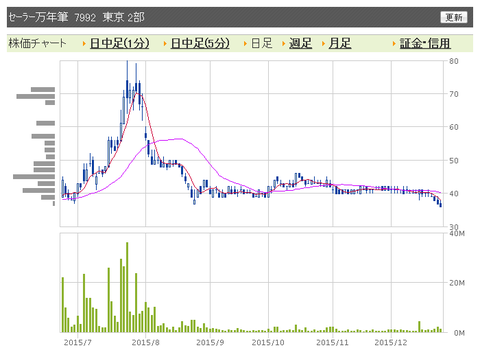Click the 0M volume axis label
The width and height of the screenshot is (480, 361).
coord(459,333)
